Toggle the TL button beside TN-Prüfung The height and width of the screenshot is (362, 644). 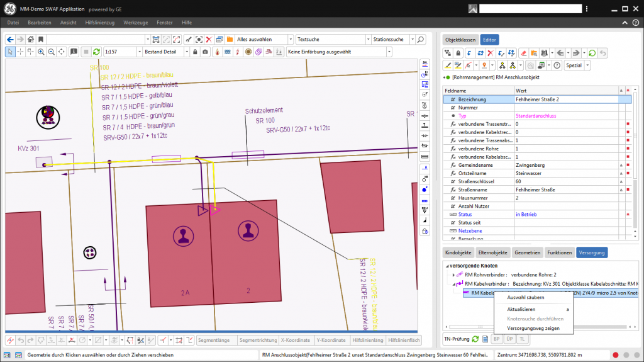point(522,339)
